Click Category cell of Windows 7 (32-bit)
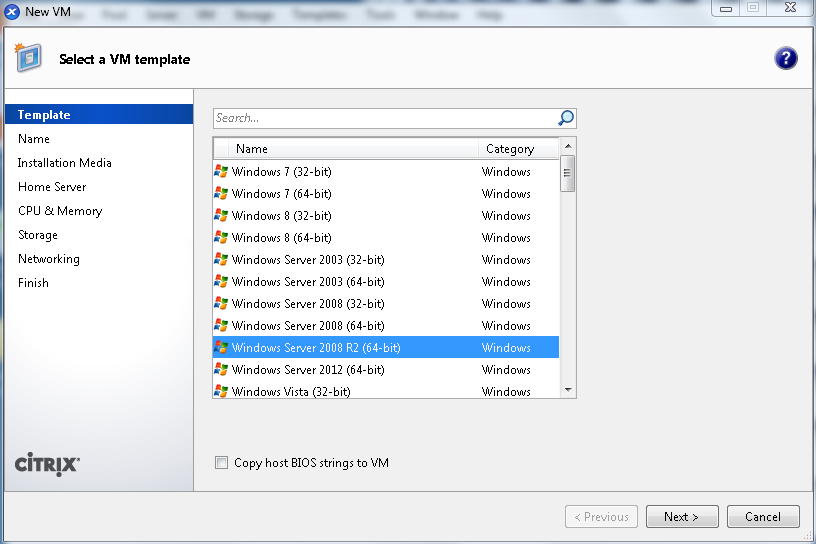This screenshot has width=816, height=544. tap(506, 172)
